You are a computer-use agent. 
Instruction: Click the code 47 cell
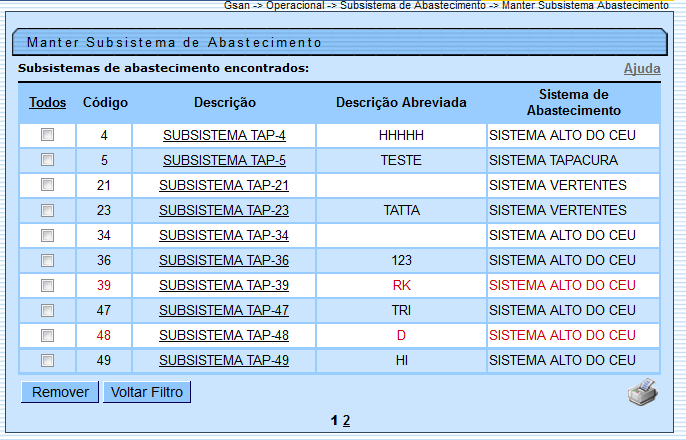pyautogui.click(x=104, y=310)
